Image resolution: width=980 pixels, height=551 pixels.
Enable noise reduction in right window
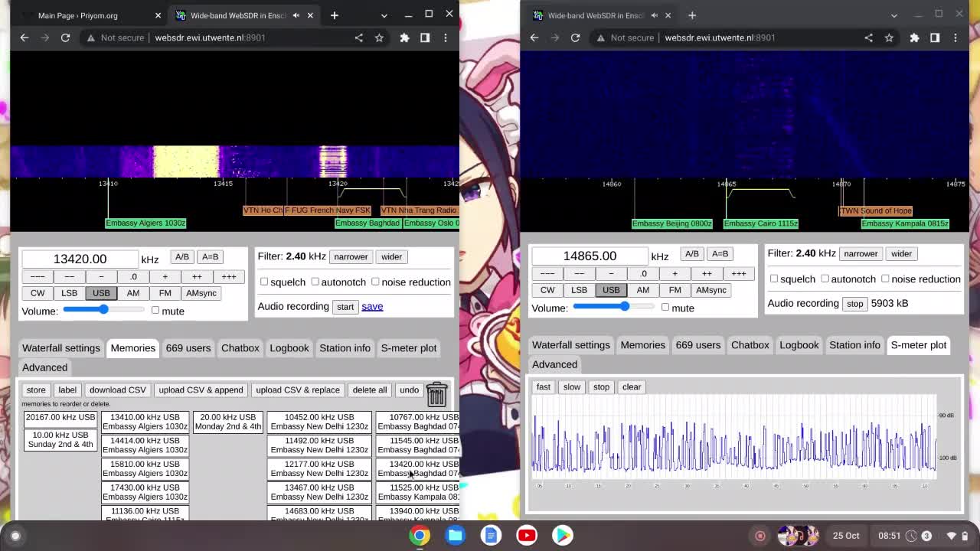pos(885,279)
